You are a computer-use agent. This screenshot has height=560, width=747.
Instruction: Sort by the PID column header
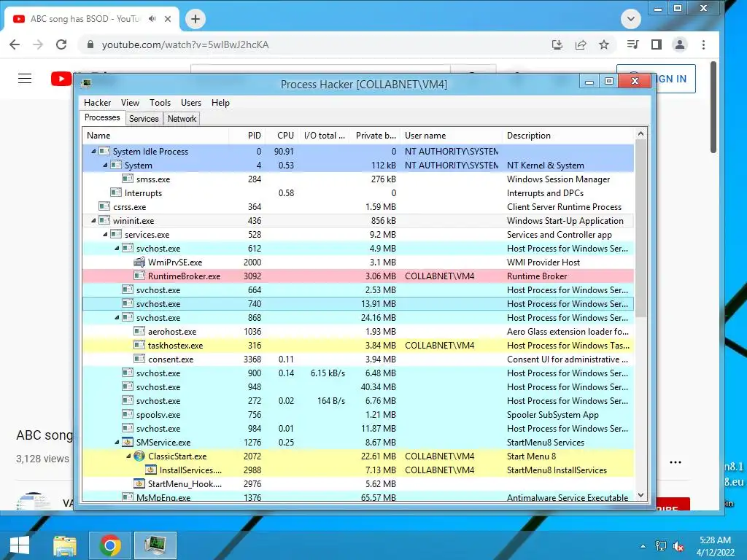pos(247,136)
